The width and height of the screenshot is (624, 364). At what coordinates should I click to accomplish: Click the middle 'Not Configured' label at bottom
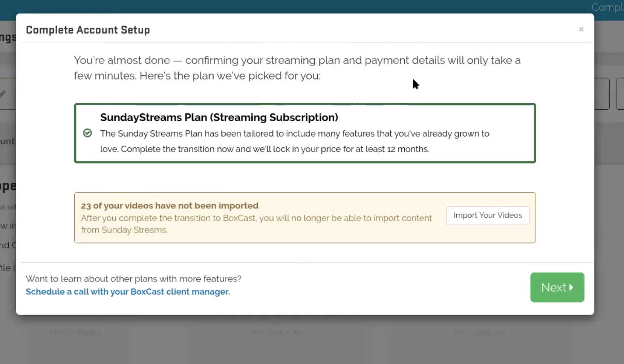coord(278,332)
